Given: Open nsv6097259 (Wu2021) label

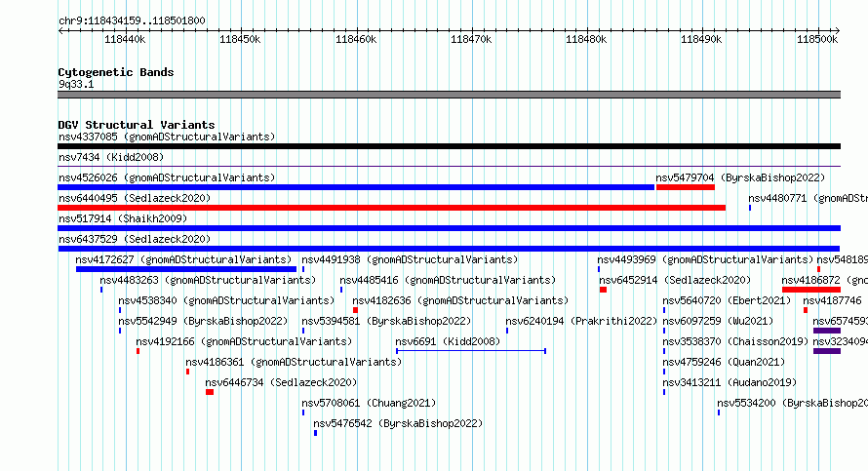Looking at the screenshot, I should pyautogui.click(x=718, y=321).
